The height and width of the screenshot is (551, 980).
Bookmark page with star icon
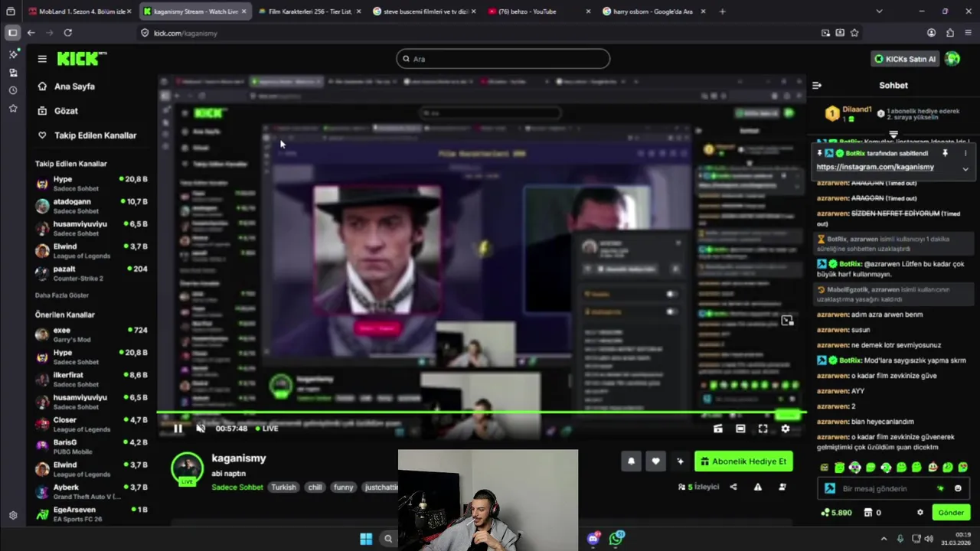[854, 33]
